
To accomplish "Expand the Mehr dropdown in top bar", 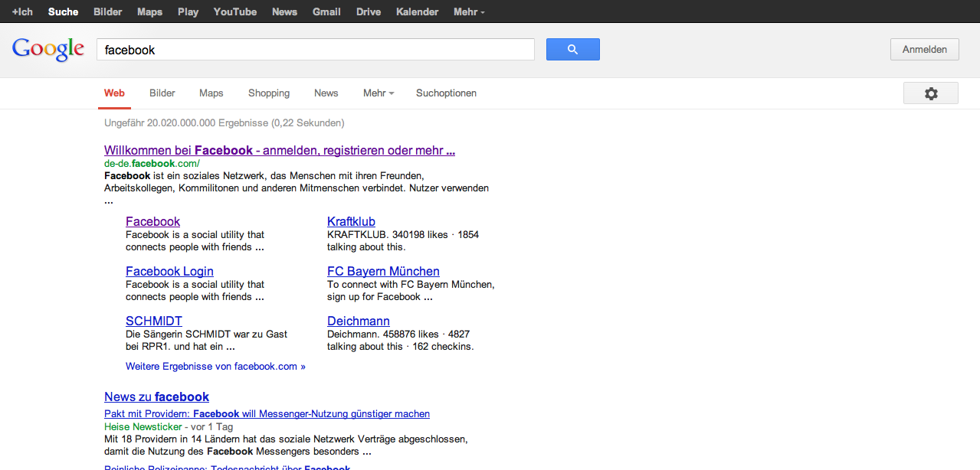I will pos(468,11).
